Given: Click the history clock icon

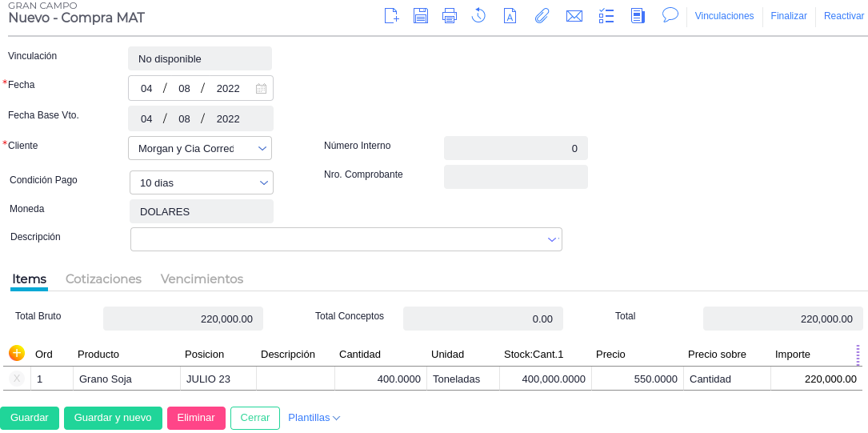Looking at the screenshot, I should tap(478, 16).
